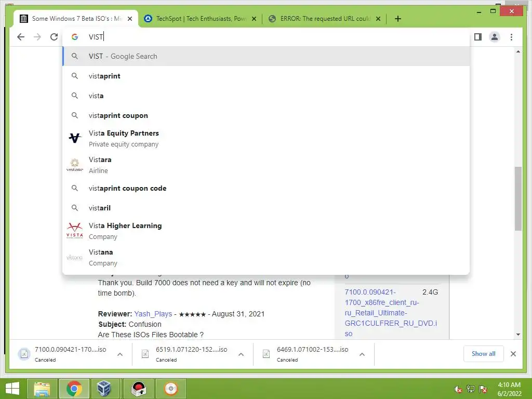Open the disc app taskbar icon
Viewport: 532px width, 399px height.
pyautogui.click(x=171, y=389)
